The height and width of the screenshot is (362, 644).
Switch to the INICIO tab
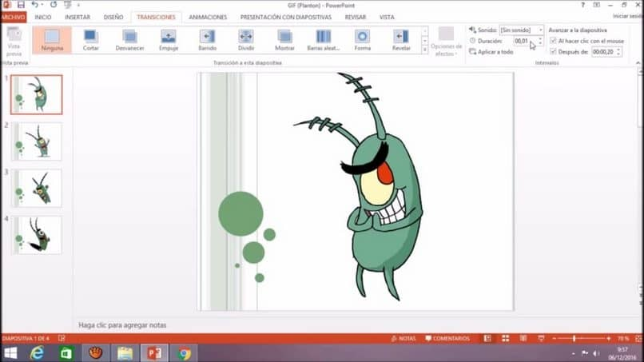point(43,17)
